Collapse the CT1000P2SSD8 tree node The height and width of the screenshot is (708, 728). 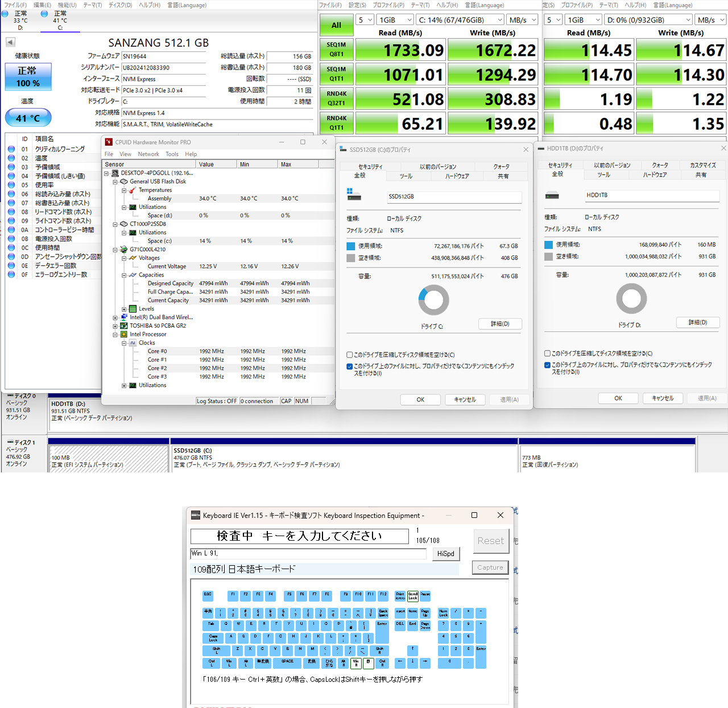(x=115, y=224)
